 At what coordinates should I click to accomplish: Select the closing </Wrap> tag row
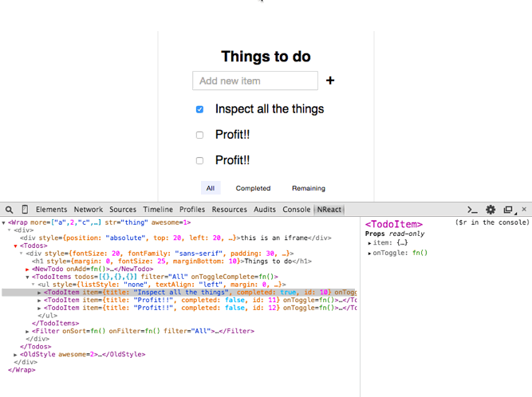pos(22,370)
